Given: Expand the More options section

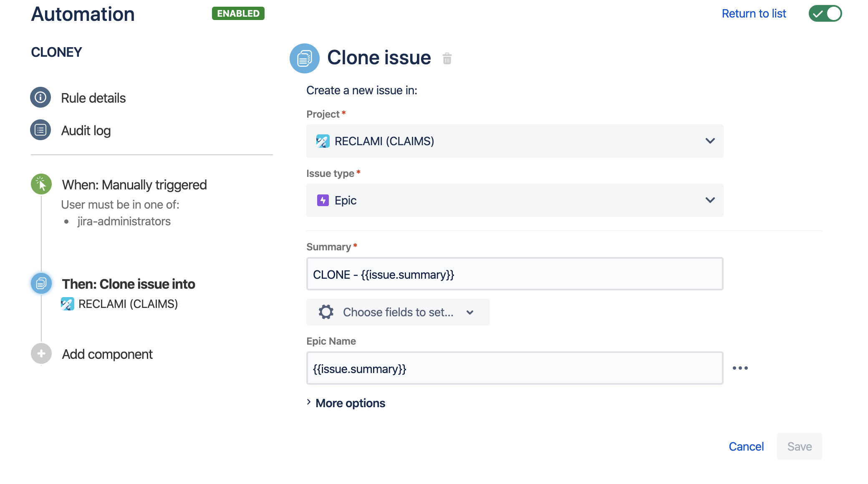Looking at the screenshot, I should click(x=346, y=403).
